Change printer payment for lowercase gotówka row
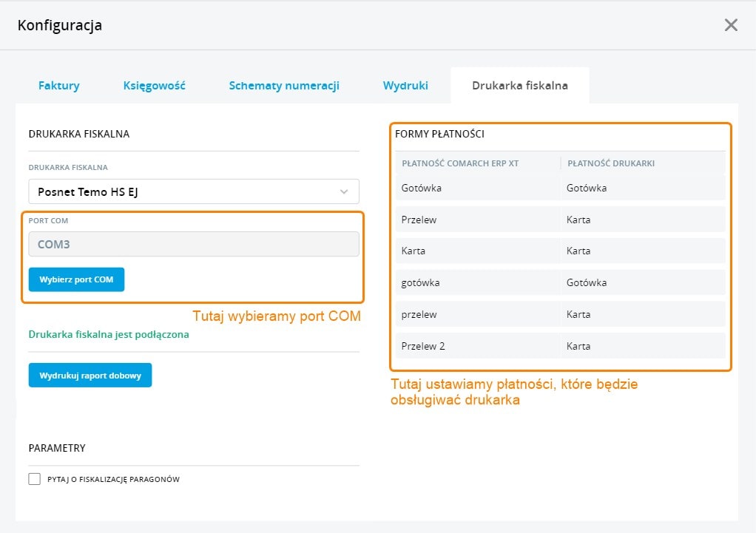This screenshot has width=756, height=533. click(642, 283)
